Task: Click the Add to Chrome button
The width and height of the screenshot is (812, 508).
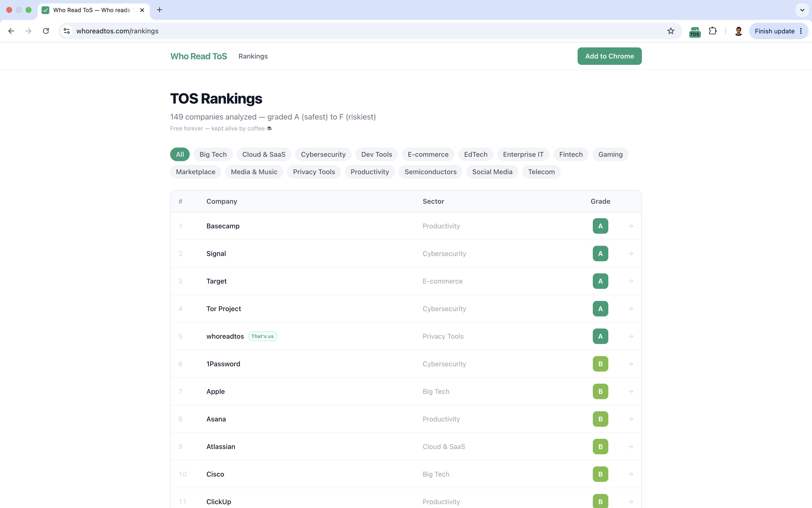Action: click(609, 56)
